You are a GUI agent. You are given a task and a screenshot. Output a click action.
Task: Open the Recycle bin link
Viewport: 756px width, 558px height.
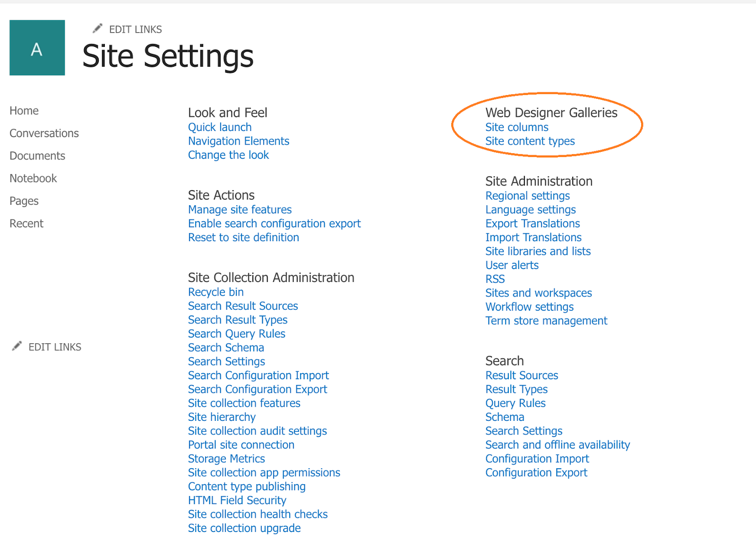click(216, 292)
